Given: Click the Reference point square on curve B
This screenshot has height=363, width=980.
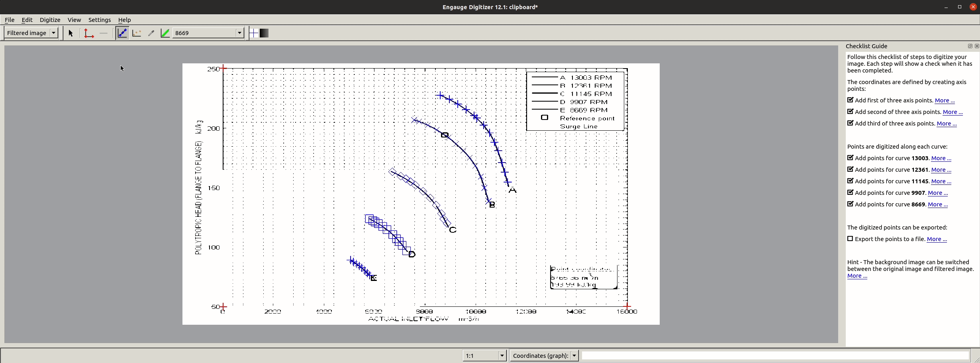Looking at the screenshot, I should (x=445, y=135).
